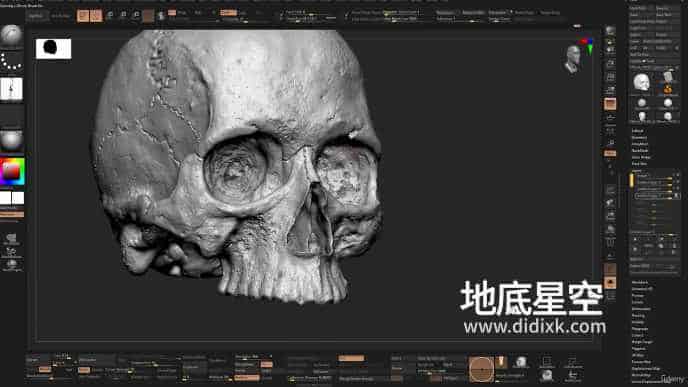Expand the Polypaint subpalette

(x=639, y=349)
